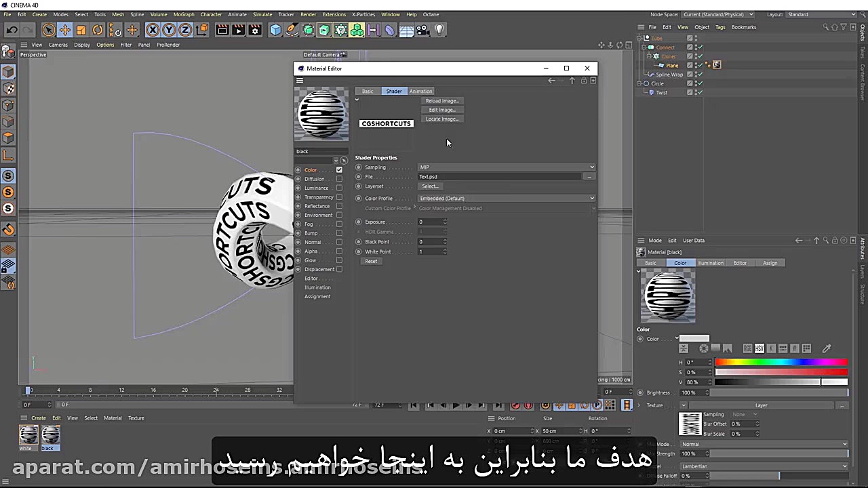Open the Sampling dropdown showing MIP

505,167
